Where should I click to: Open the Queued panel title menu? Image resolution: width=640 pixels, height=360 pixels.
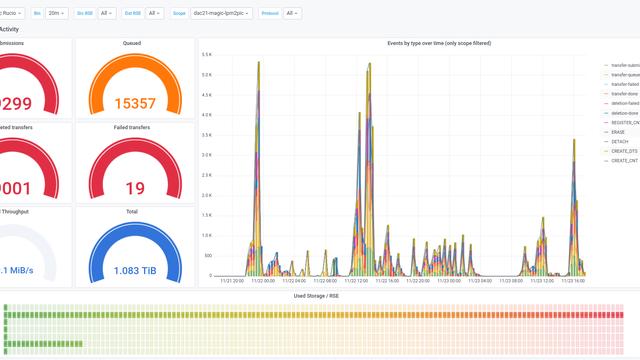point(132,43)
